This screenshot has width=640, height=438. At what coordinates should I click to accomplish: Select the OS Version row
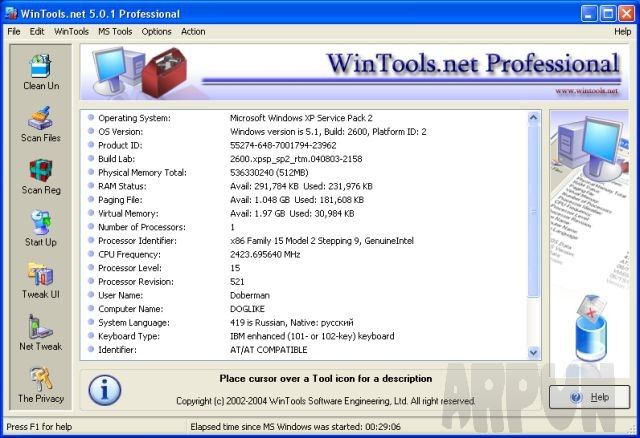tap(304, 131)
